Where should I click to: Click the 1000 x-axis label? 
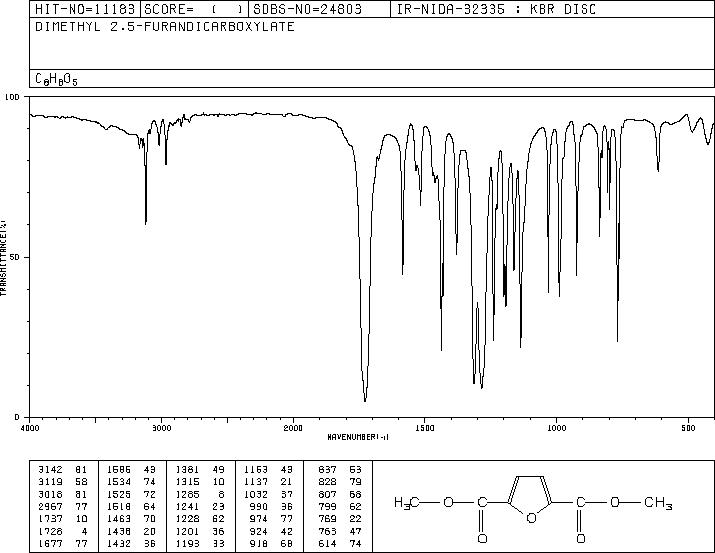(x=556, y=428)
